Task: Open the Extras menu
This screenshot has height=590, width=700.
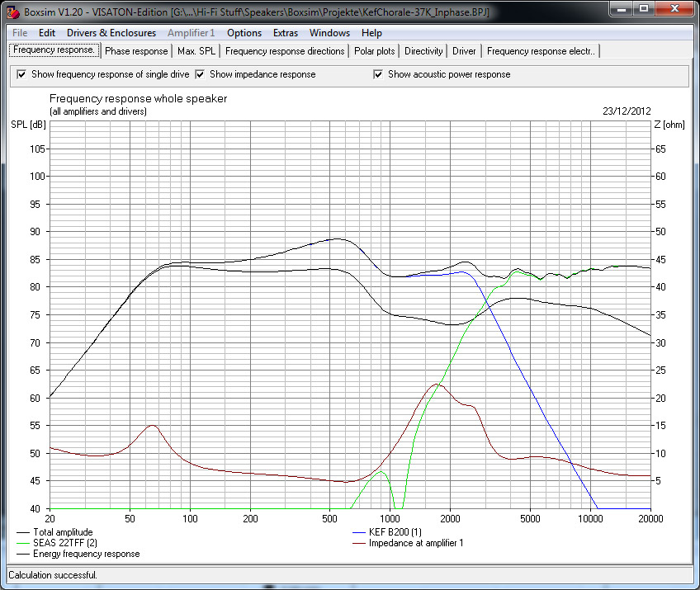Action: click(x=286, y=33)
